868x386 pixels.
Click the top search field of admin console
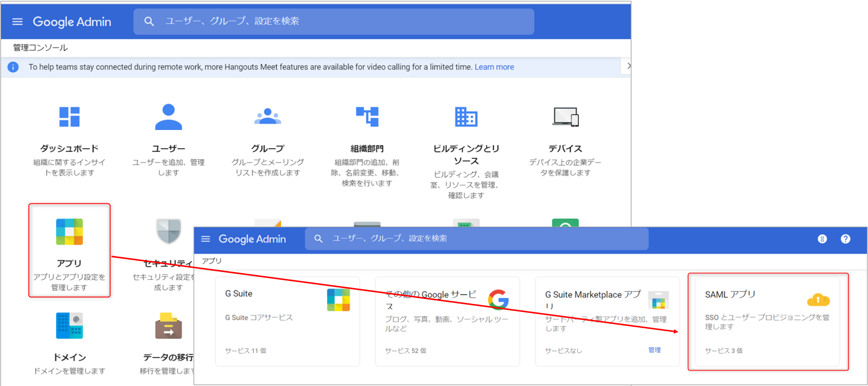tap(334, 21)
